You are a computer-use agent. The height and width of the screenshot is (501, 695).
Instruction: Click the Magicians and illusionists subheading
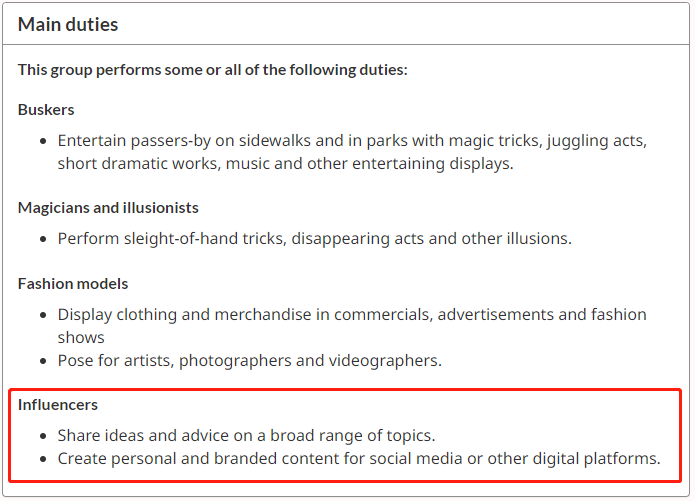point(108,207)
